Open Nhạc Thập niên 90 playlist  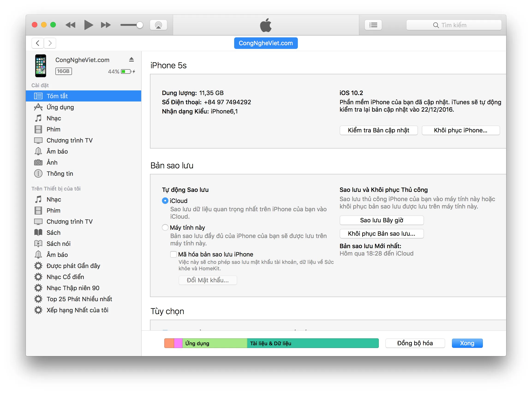[84, 288]
